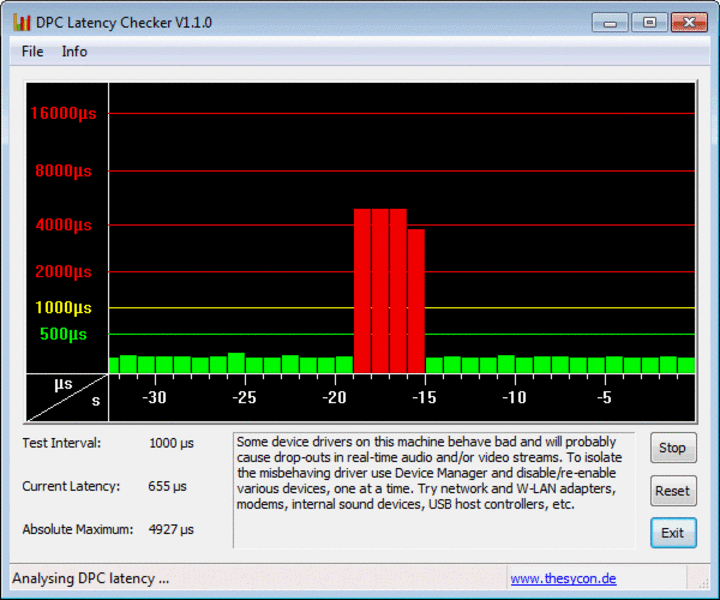Click the green 500µs axis label

[63, 334]
